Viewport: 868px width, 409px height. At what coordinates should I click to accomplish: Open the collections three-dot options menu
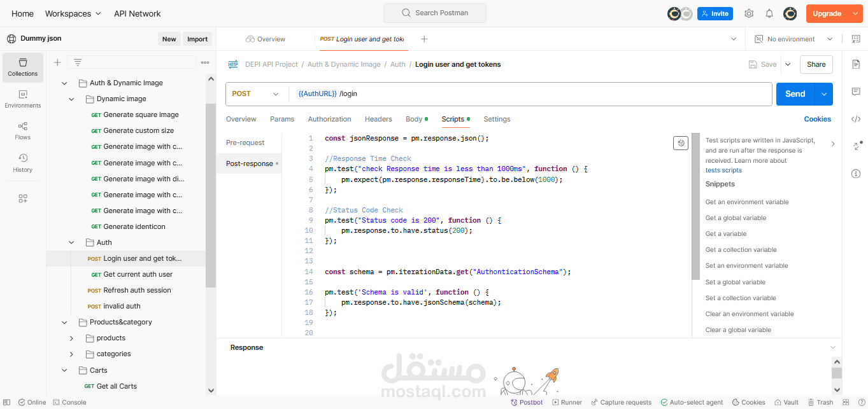(205, 62)
